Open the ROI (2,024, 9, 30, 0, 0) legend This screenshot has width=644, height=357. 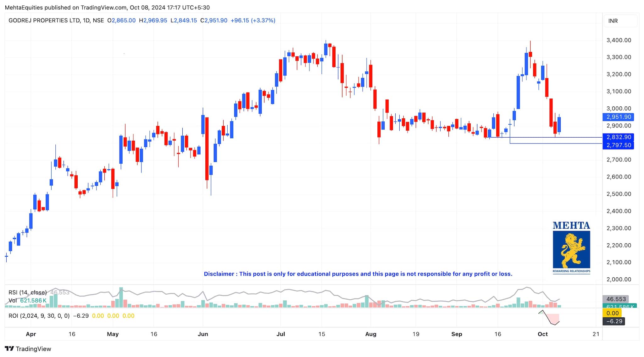point(39,316)
